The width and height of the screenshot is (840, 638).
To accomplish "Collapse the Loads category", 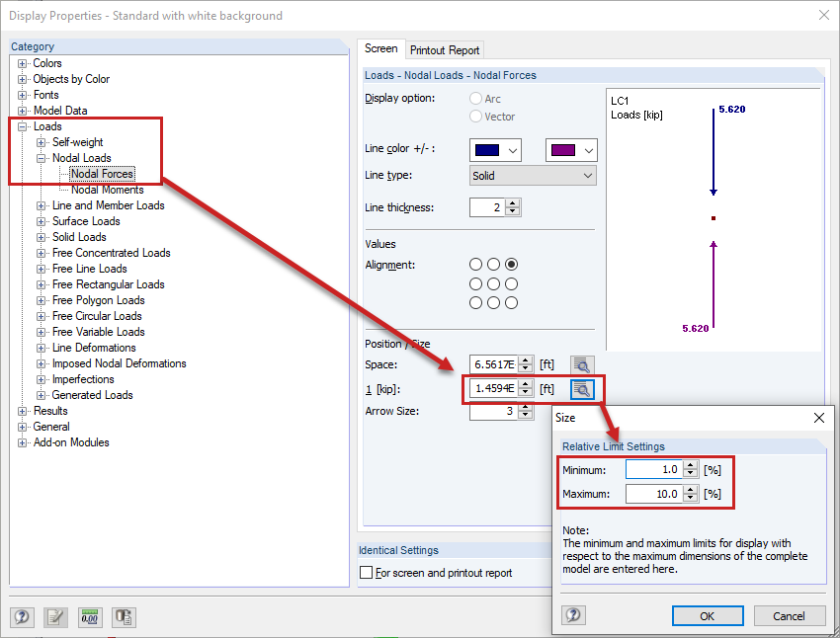I will click(22, 125).
